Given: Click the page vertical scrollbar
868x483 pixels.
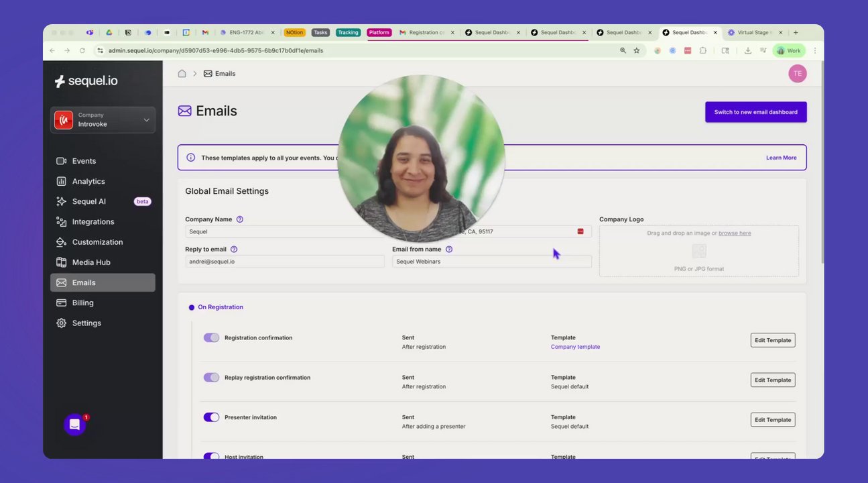Looking at the screenshot, I should (822, 161).
